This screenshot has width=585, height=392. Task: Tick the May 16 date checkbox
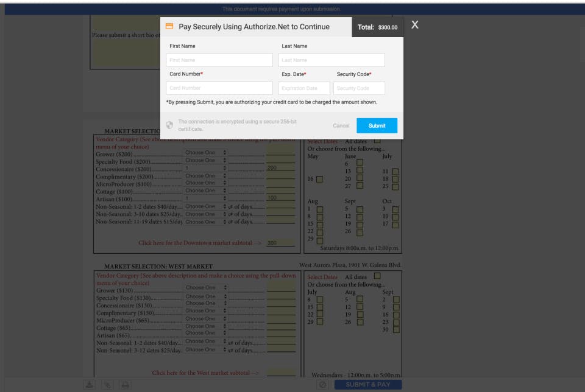pyautogui.click(x=320, y=179)
